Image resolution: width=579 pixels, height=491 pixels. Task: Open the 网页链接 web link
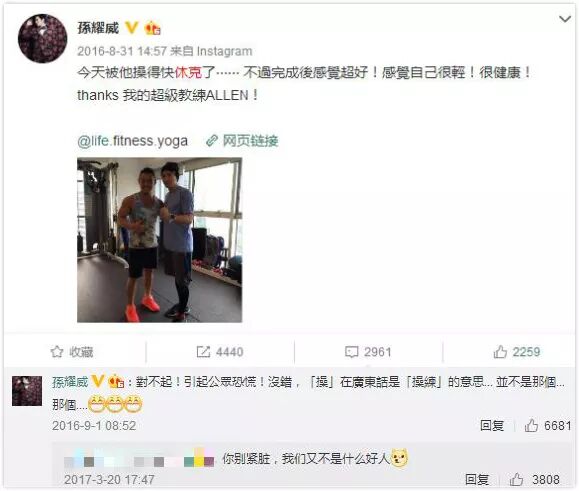click(x=243, y=141)
